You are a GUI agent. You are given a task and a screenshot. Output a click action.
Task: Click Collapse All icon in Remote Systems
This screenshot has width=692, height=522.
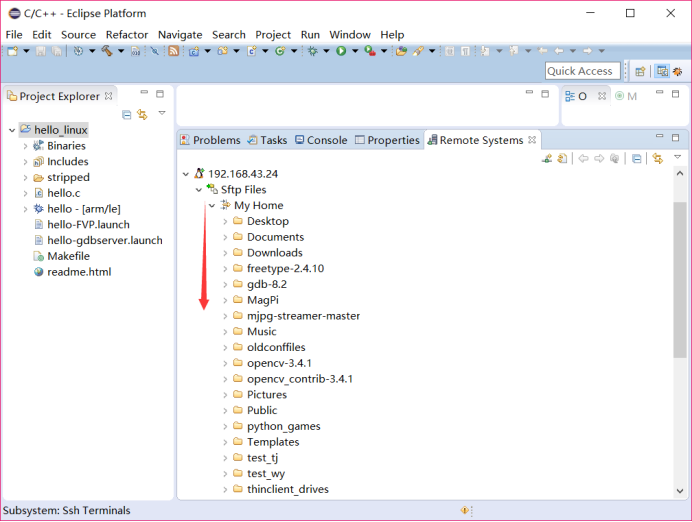pyautogui.click(x=636, y=158)
